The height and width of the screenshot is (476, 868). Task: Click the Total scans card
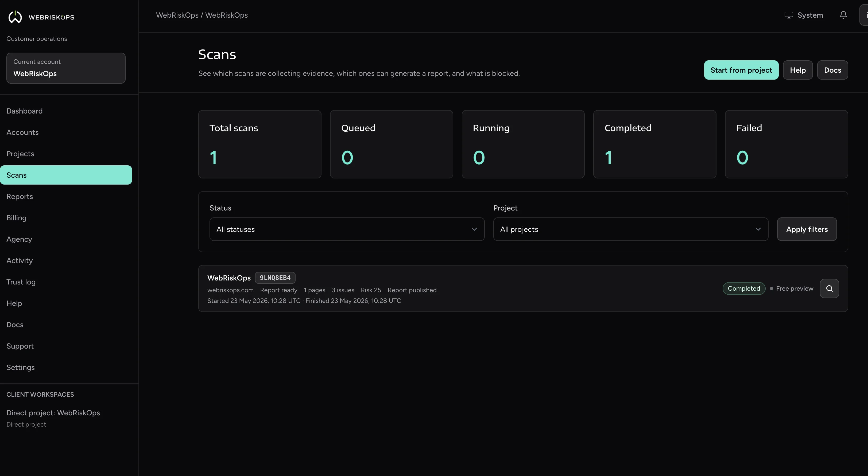point(259,144)
